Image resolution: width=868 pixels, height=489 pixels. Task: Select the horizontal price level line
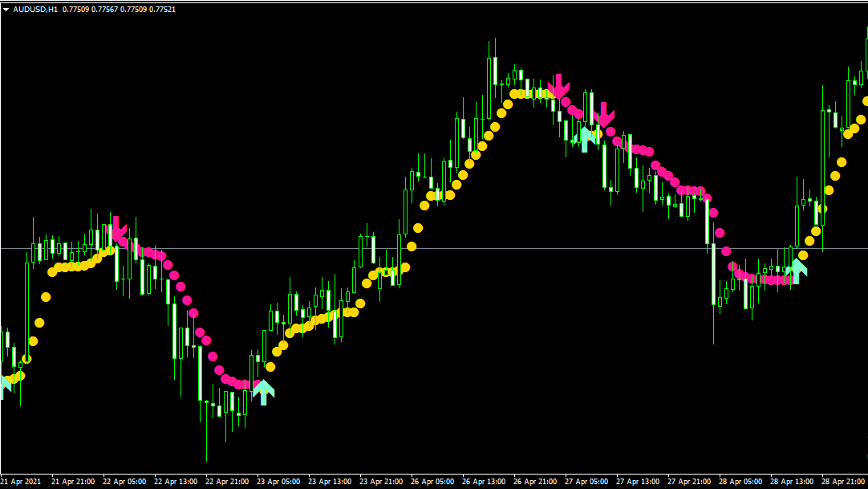[481, 248]
